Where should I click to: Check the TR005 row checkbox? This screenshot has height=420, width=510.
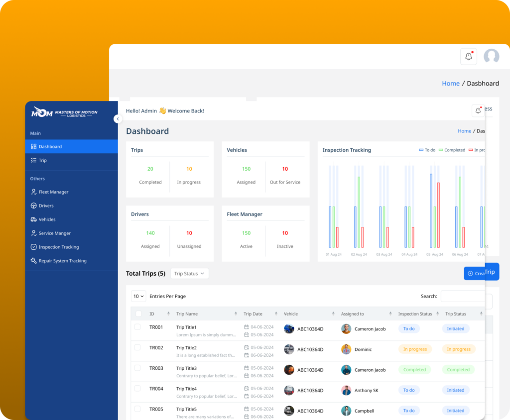coord(137,409)
